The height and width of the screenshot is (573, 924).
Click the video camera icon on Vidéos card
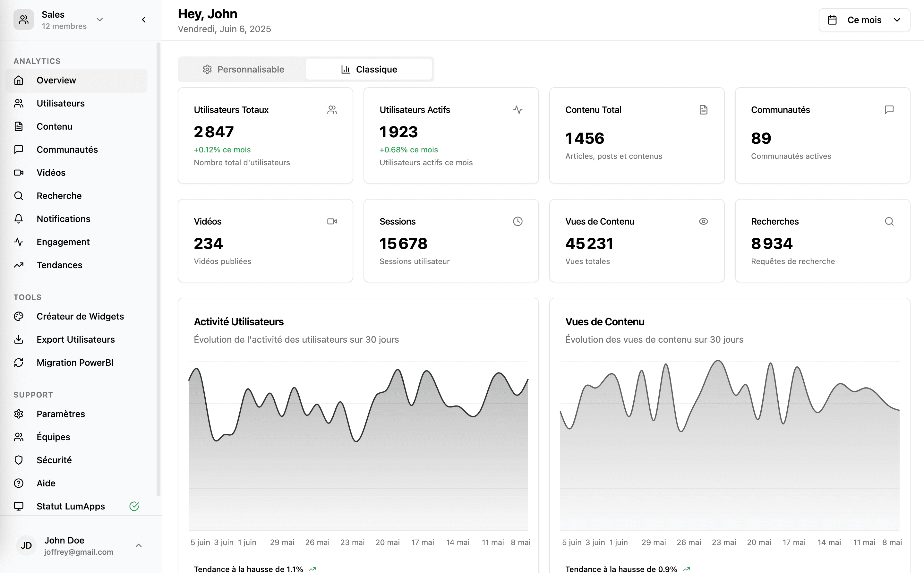pos(332,221)
